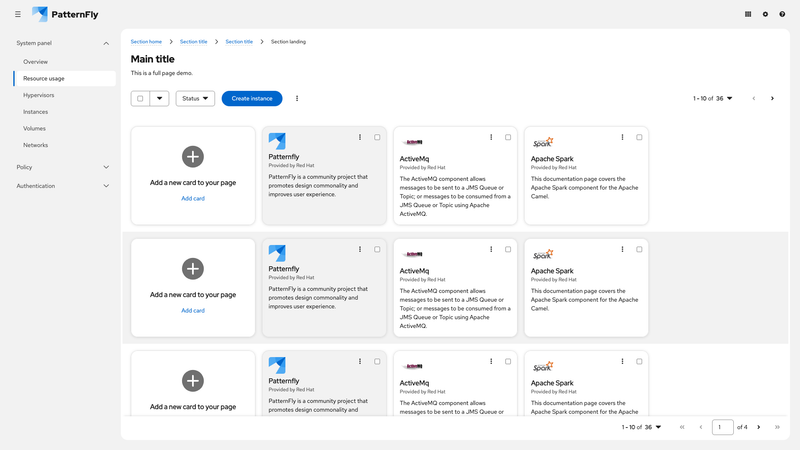Check the bulk select checkbox in toolbar
800x450 pixels.
click(140, 98)
